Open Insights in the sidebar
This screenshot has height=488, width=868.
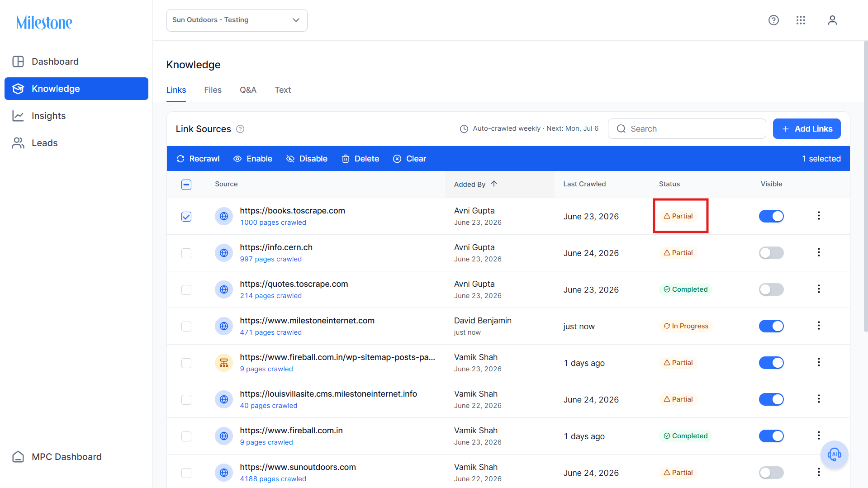[76, 116]
